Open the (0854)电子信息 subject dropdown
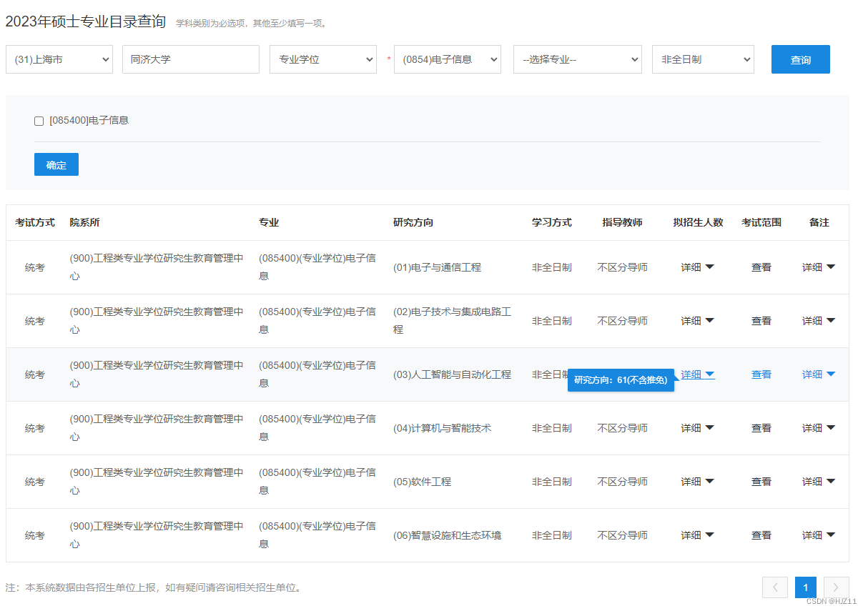 [447, 59]
